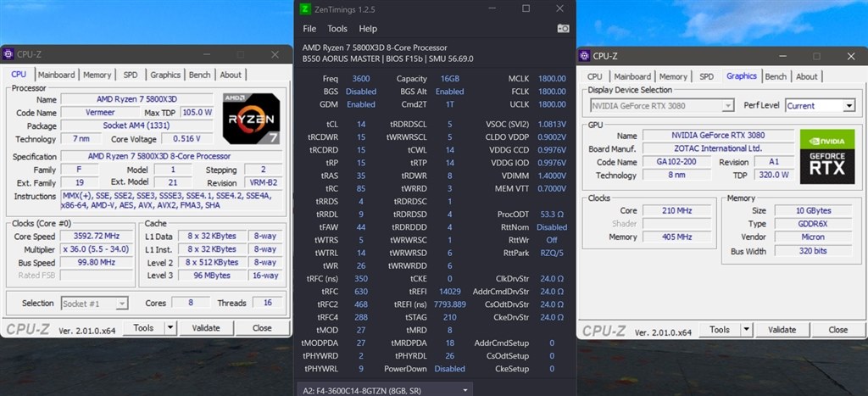Click the GPU memory Size 10 GBytes field

pyautogui.click(x=813, y=210)
